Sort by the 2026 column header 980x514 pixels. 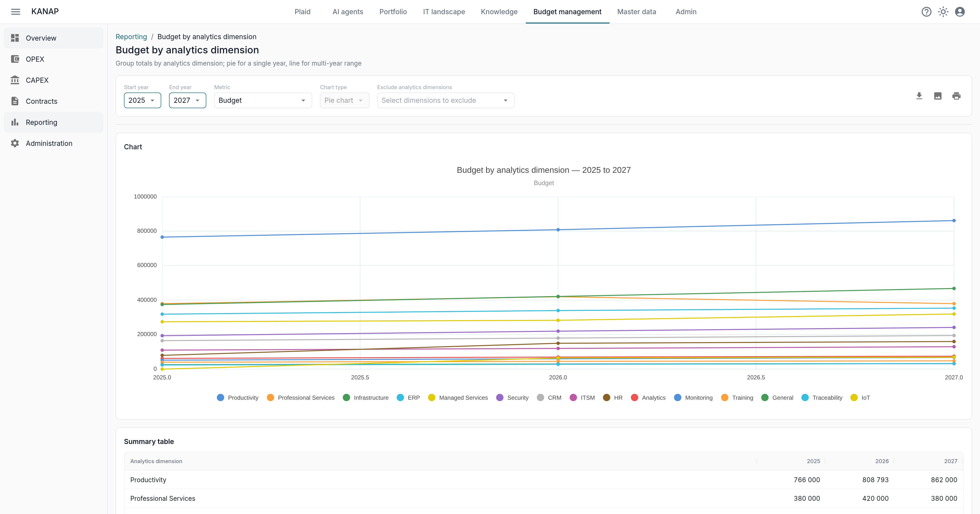pyautogui.click(x=882, y=461)
